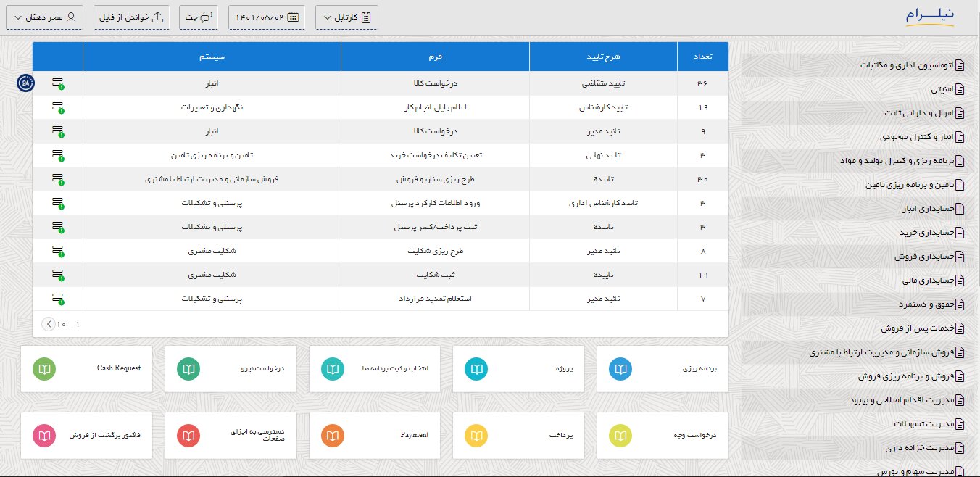
Task: Click the orange Payment book icon
Action: pyautogui.click(x=333, y=436)
